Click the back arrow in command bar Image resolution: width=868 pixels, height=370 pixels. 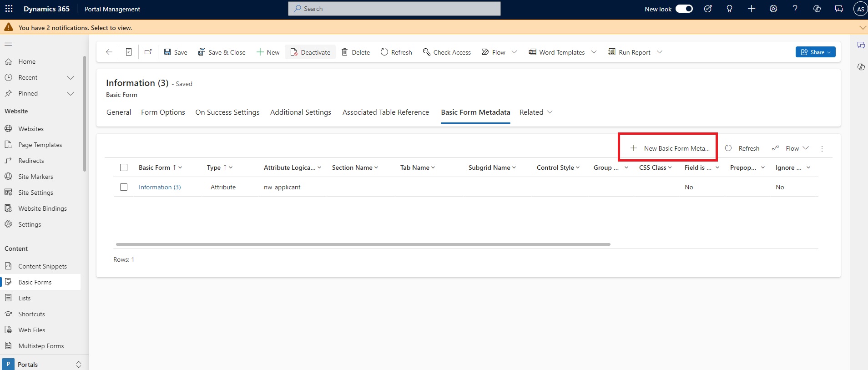(109, 52)
